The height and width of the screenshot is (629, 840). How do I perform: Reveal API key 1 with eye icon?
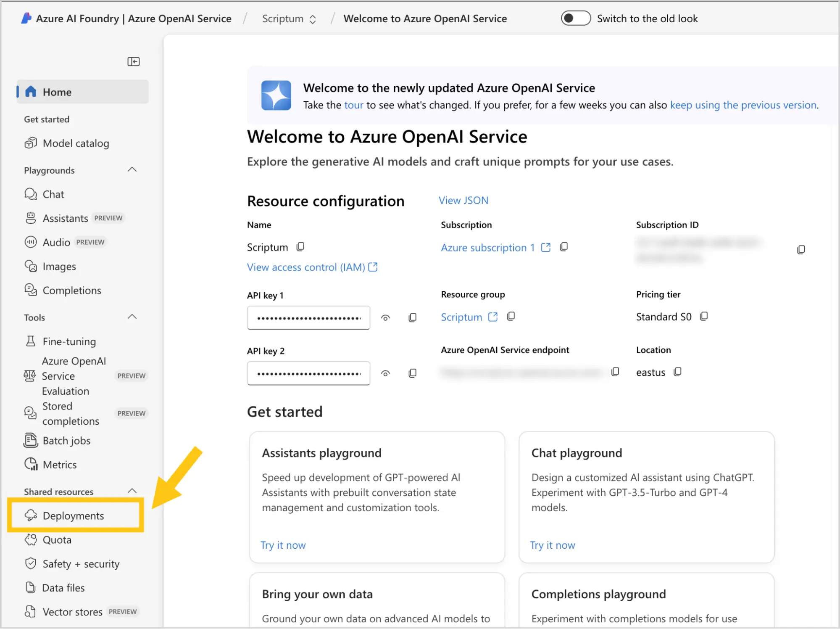385,318
